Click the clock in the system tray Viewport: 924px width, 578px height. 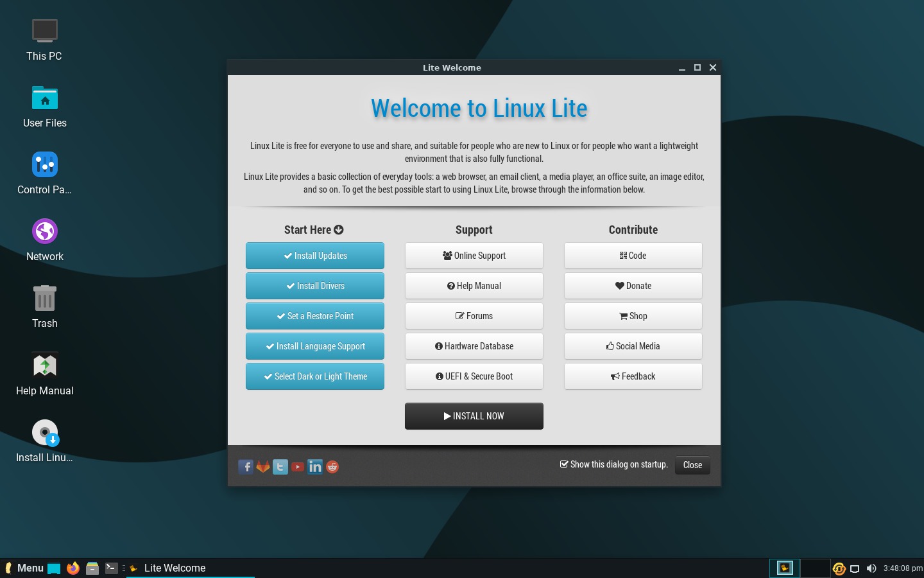pos(902,568)
